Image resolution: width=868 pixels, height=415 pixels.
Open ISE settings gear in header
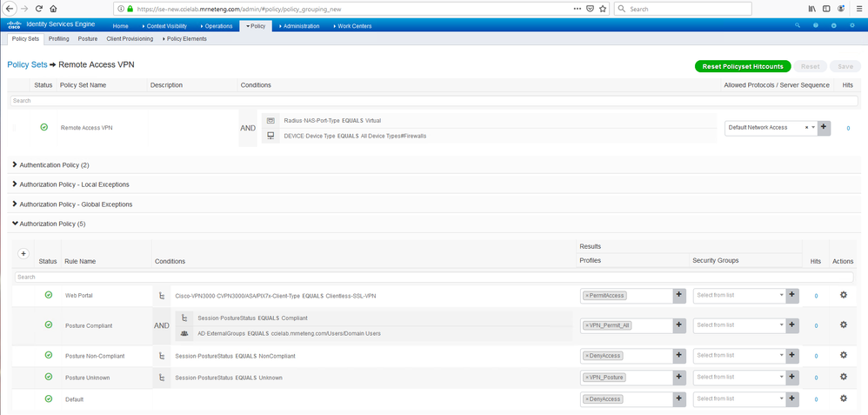pyautogui.click(x=852, y=25)
